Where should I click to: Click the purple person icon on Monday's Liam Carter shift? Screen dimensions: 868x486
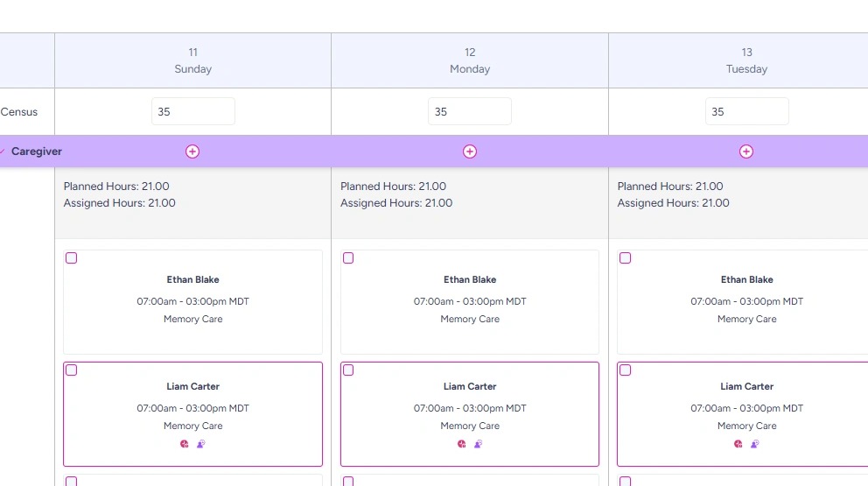point(478,444)
